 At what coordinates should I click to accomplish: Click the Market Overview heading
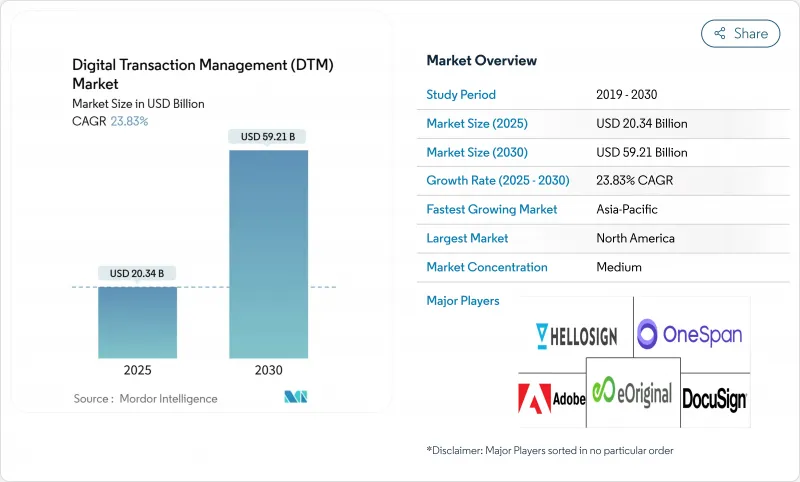tap(481, 61)
